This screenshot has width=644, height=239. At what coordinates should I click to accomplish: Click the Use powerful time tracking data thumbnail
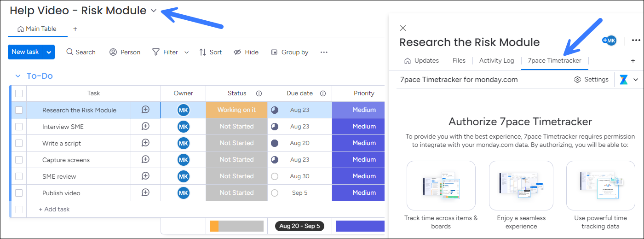[x=600, y=186]
